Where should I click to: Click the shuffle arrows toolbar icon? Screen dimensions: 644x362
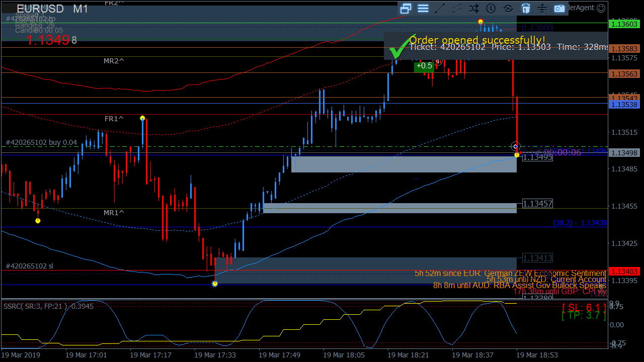[x=474, y=8]
